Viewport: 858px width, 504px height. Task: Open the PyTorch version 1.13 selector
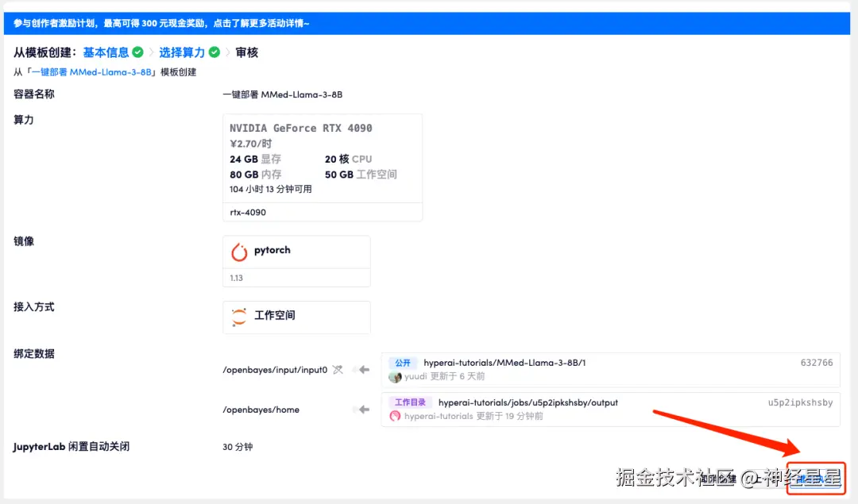tap(296, 278)
